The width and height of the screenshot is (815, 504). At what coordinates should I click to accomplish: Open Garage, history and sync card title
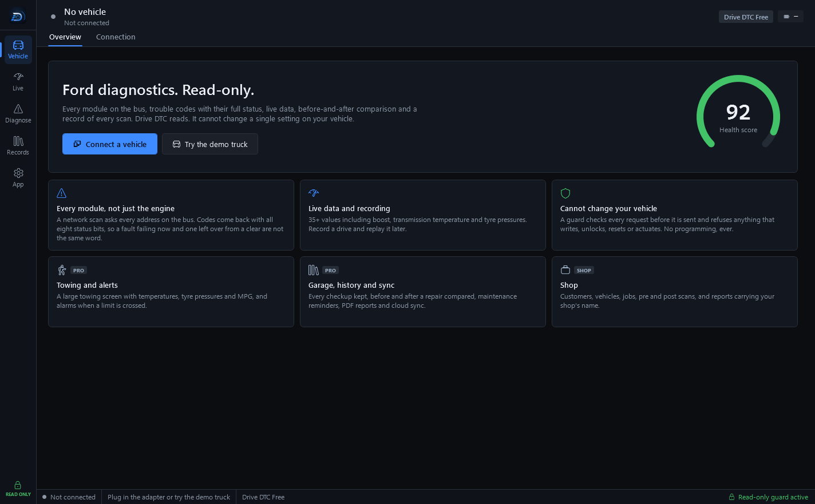click(351, 285)
